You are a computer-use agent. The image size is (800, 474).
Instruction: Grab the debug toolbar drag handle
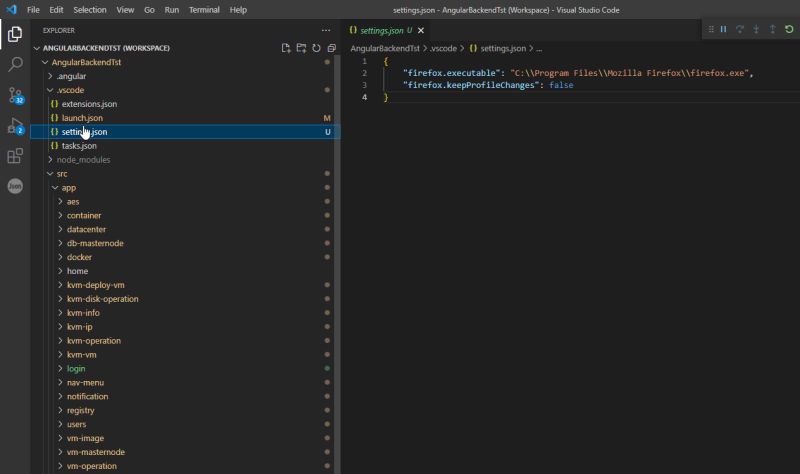(711, 29)
